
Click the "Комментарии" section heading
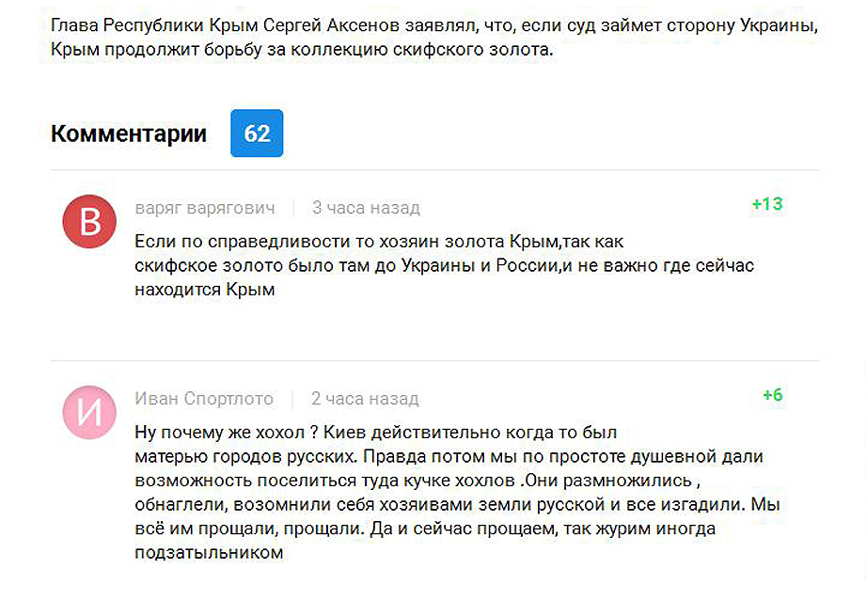click(129, 134)
